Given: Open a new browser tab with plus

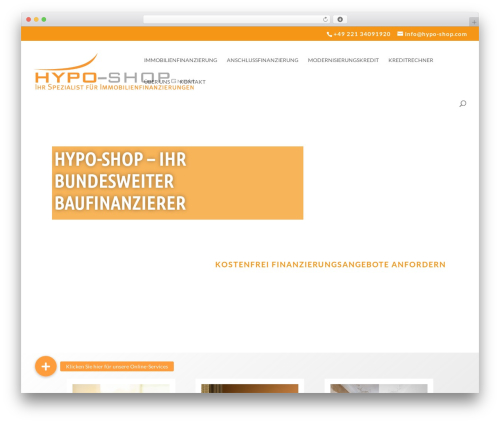Looking at the screenshot, I should coord(474,22).
